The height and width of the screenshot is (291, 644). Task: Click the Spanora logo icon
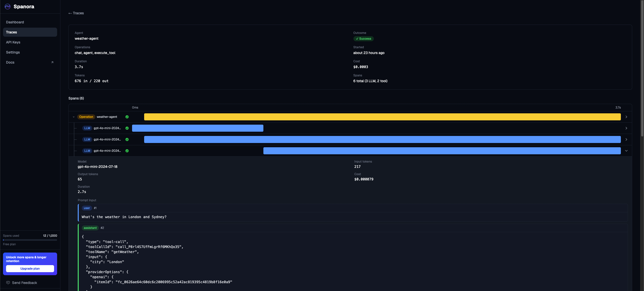[x=7, y=7]
